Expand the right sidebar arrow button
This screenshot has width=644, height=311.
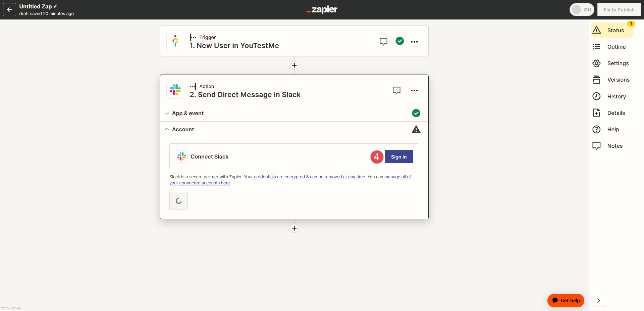(x=598, y=301)
